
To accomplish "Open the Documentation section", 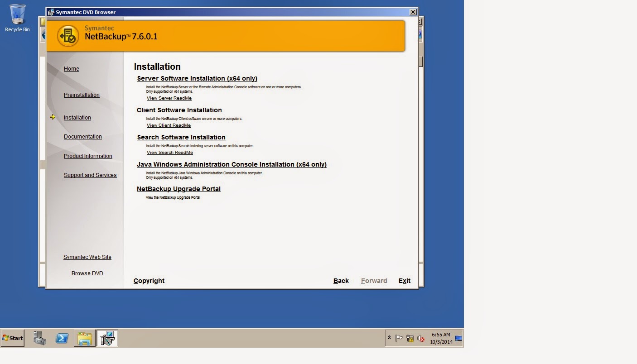I will 83,136.
